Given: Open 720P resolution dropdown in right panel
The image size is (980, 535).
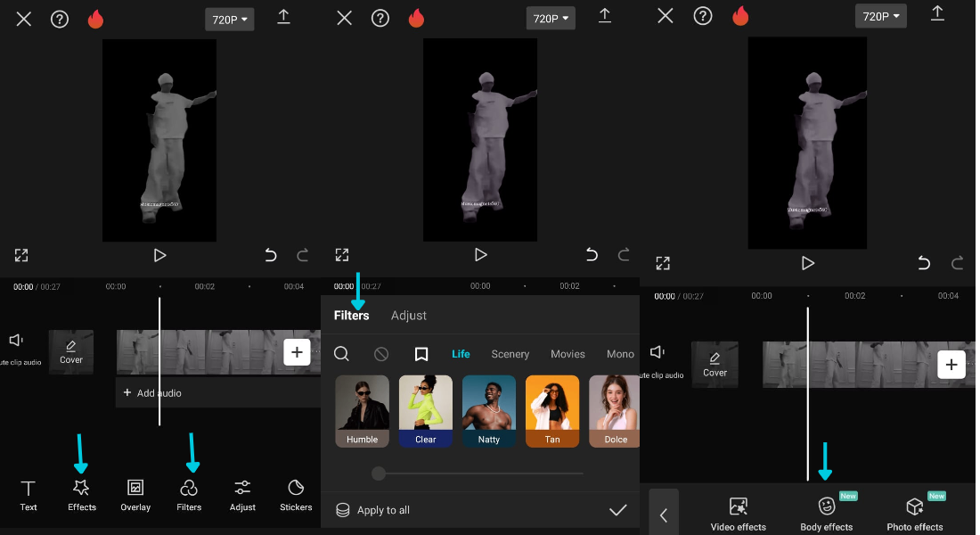Looking at the screenshot, I should click(880, 16).
